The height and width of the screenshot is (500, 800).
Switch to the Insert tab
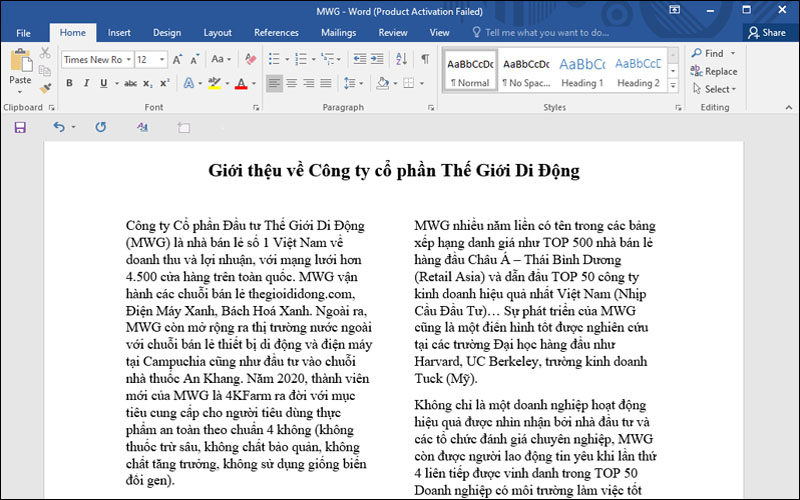[x=119, y=32]
